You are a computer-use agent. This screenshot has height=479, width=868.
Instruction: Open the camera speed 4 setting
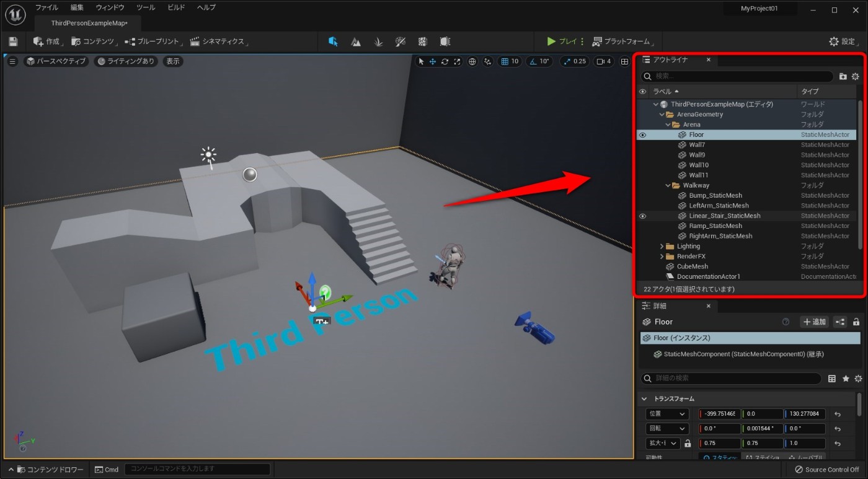coord(603,61)
